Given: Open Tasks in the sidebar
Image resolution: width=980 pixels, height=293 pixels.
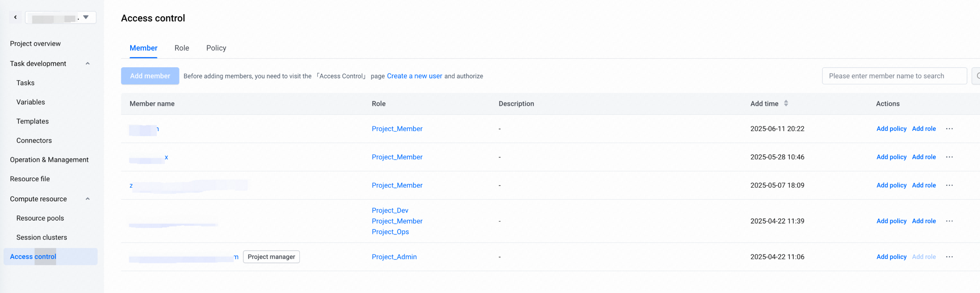Looking at the screenshot, I should pos(25,83).
